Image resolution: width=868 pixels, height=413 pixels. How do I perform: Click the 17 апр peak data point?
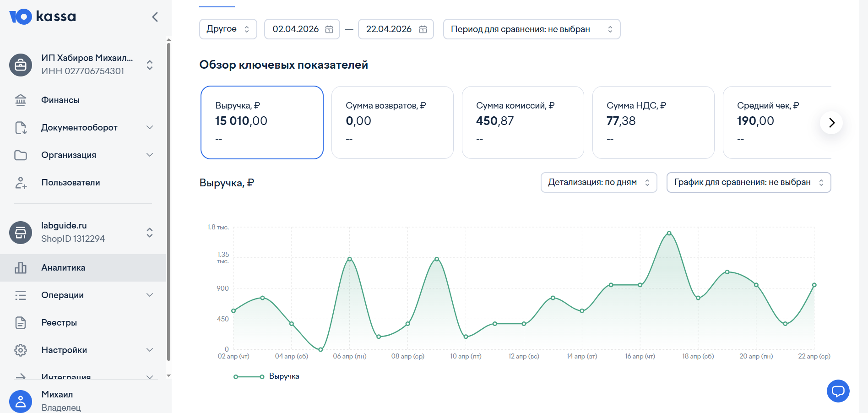pyautogui.click(x=669, y=234)
